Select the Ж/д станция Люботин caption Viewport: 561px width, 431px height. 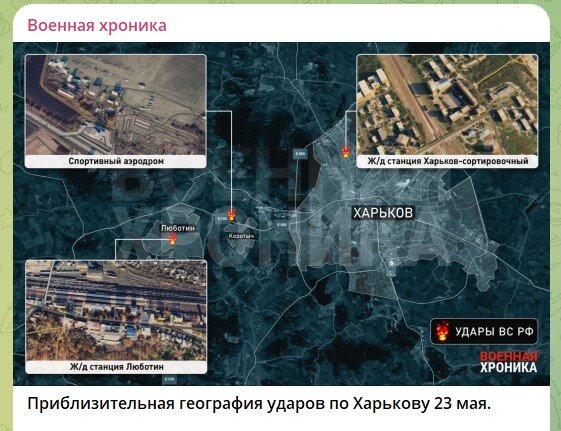tap(117, 367)
